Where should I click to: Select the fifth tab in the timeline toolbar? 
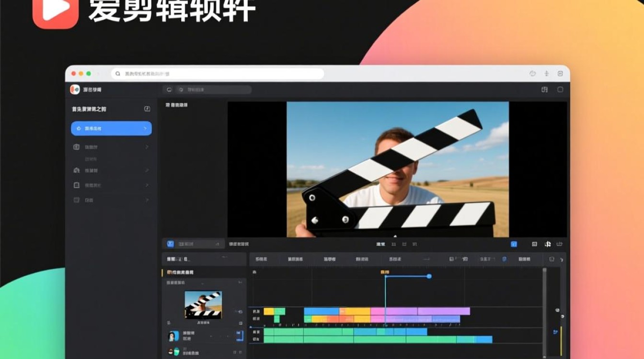(x=395, y=259)
